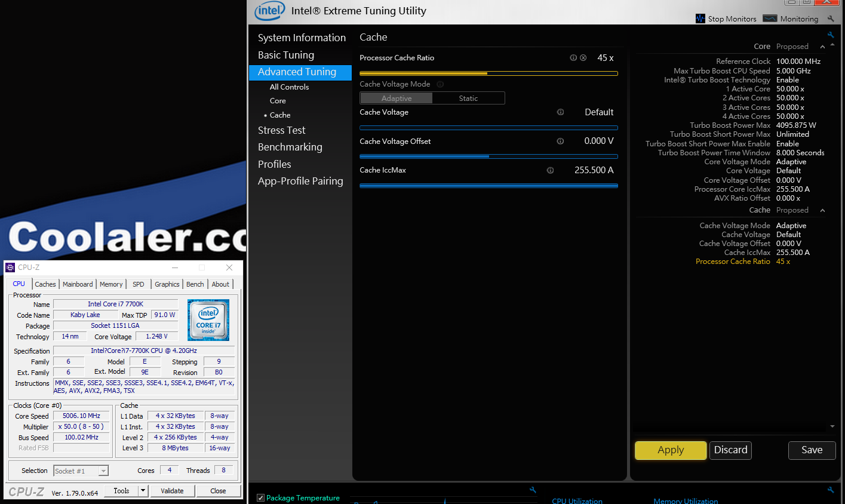Select Static cache voltage mode
Viewport: 845px width, 504px height.
[x=468, y=99]
